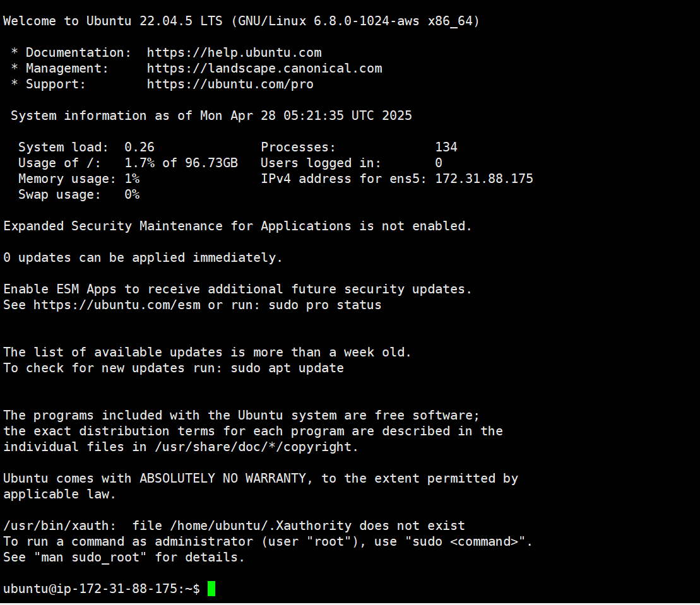The image size is (700, 605).
Task: Click the "sudo apt update" command text
Action: coord(287,368)
